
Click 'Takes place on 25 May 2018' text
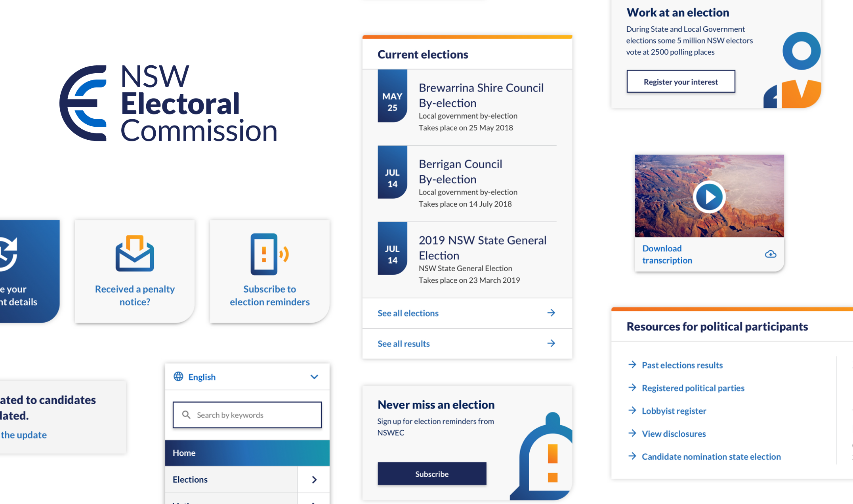466,128
